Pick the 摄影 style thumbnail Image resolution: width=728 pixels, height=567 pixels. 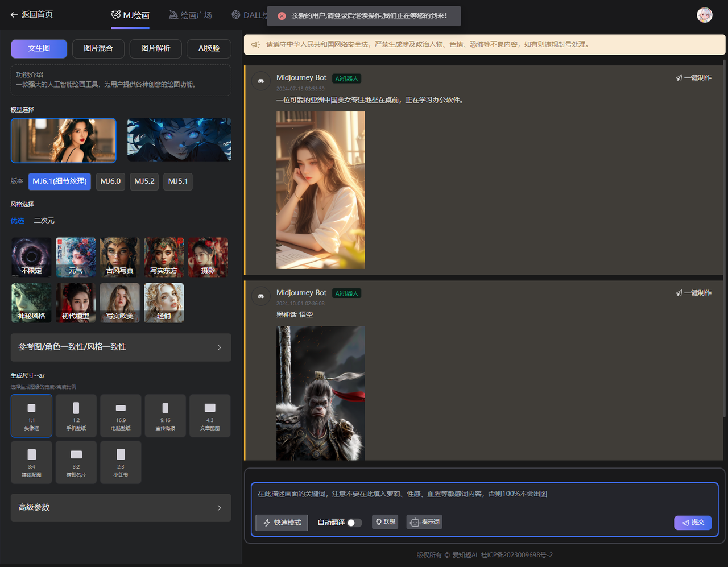tap(208, 257)
